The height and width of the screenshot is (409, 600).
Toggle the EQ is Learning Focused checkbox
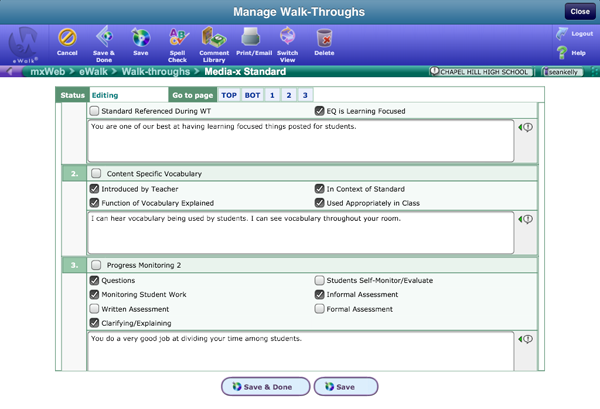point(320,111)
